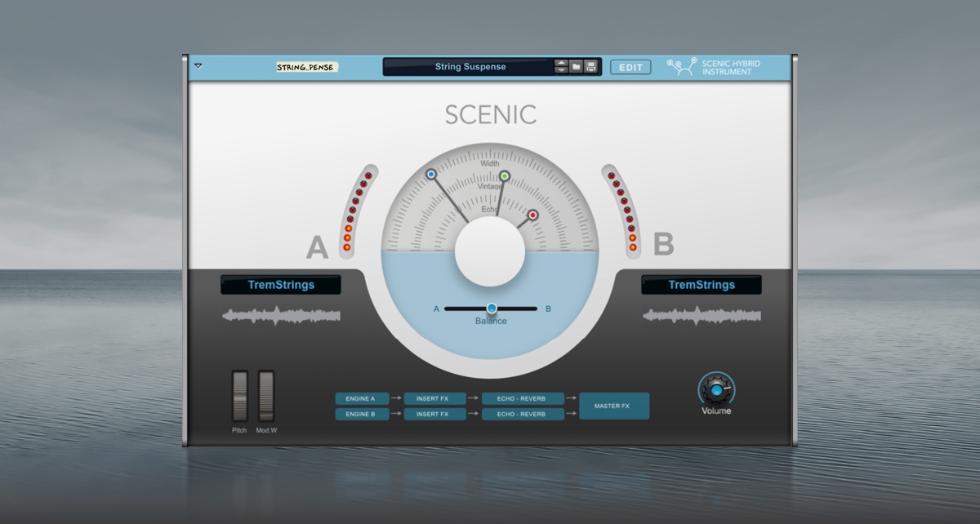The height and width of the screenshot is (524, 980).
Task: Open the MASTER FX section
Action: (614, 406)
